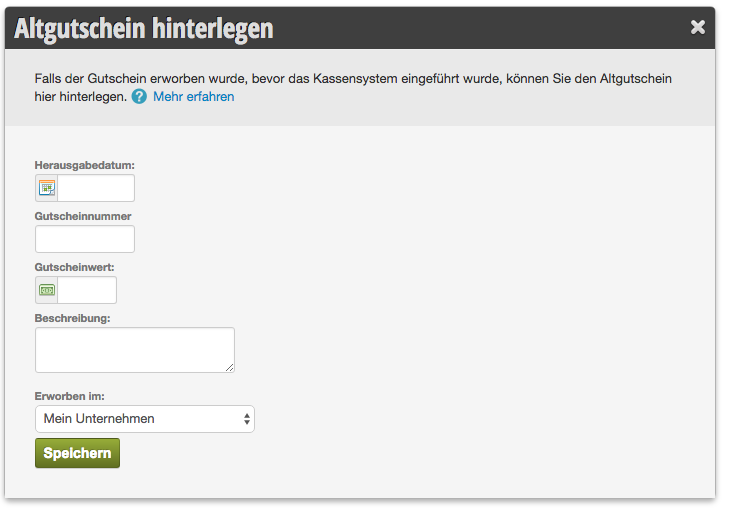
Task: Click the blue question mark help icon
Action: click(139, 97)
